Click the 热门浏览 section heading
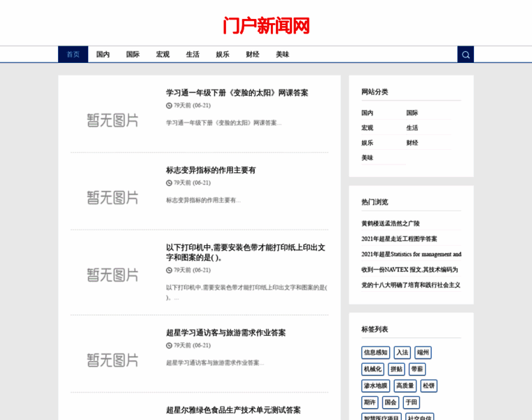 (x=374, y=202)
